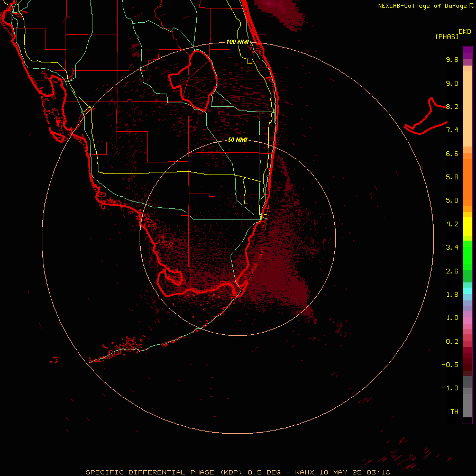Select the DKD product label

[x=465, y=32]
